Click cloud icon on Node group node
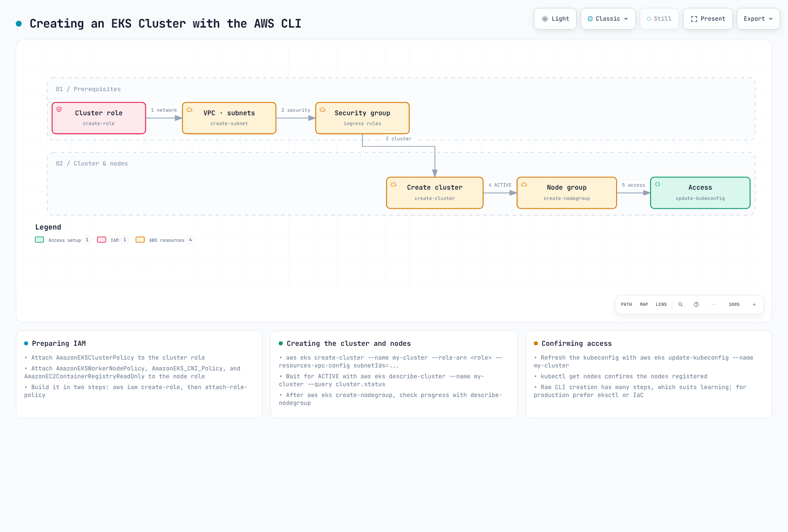 coord(524,184)
